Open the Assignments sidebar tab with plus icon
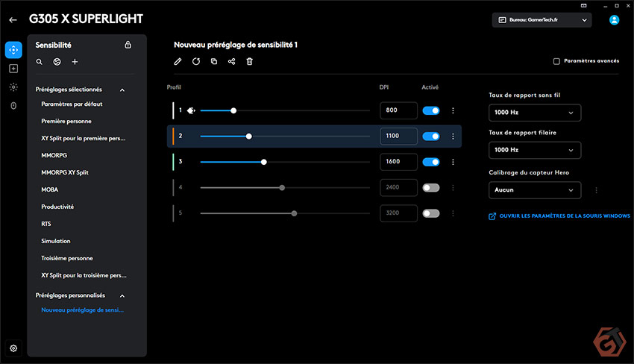Screen dimensions: 634x364 (x=13, y=69)
